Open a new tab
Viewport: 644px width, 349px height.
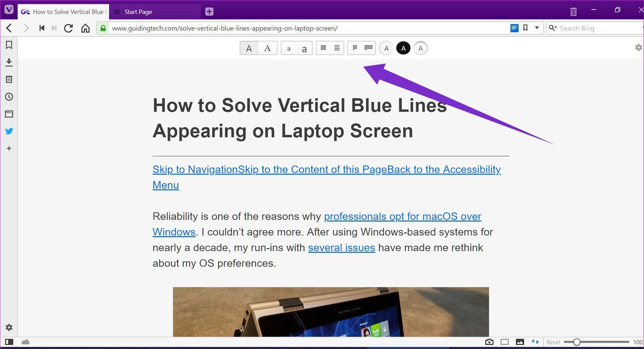209,12
